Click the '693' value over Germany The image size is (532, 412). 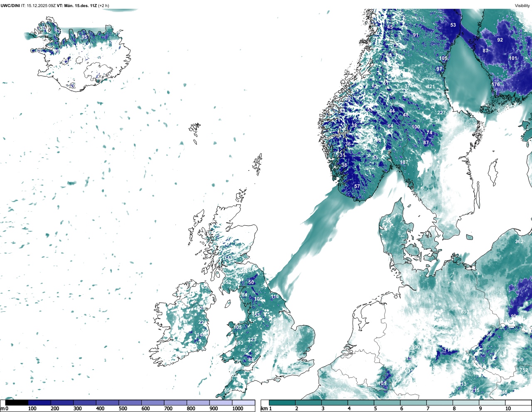click(465, 312)
